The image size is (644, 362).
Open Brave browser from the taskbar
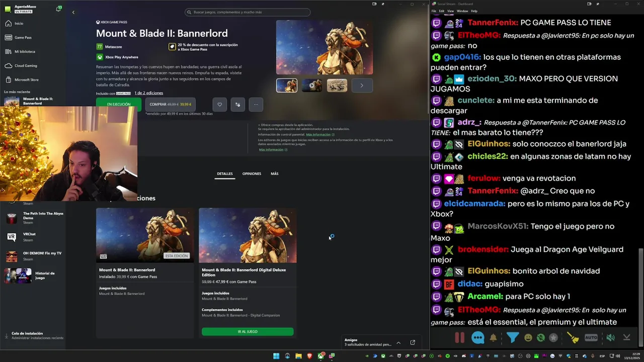tap(309, 356)
